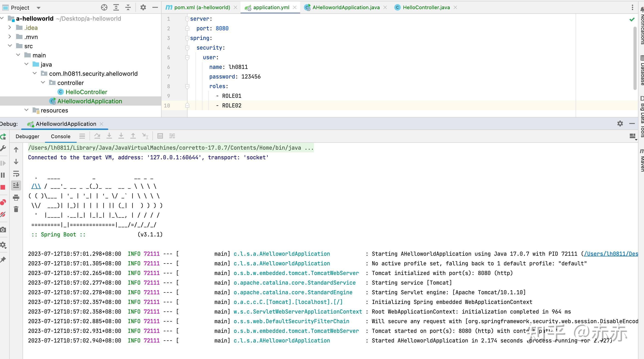The width and height of the screenshot is (644, 359).
Task: Open the /Users/lh0811/Des path link in console
Action: pyautogui.click(x=611, y=254)
